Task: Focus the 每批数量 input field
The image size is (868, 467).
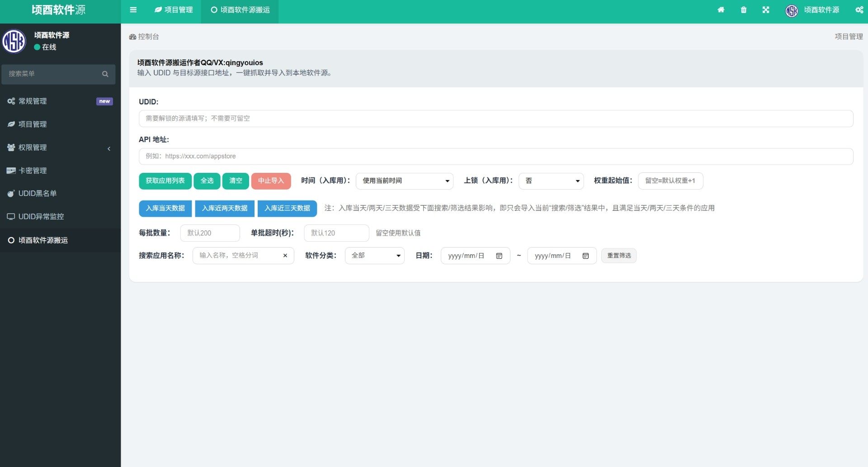Action: tap(210, 233)
